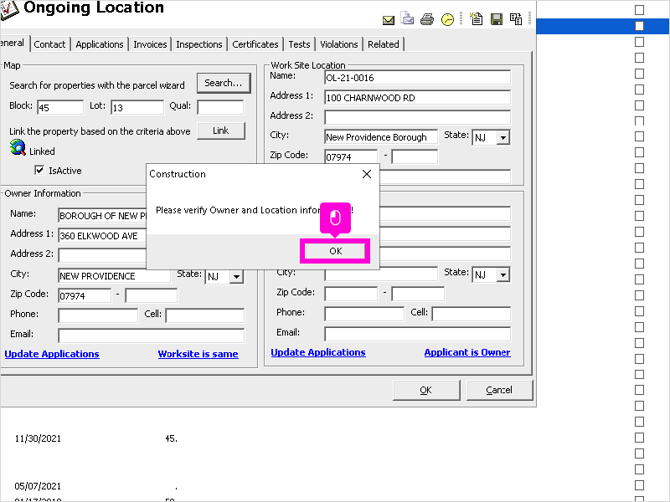Switch to the Contact tab
This screenshot has width=670, height=502.
pos(50,44)
